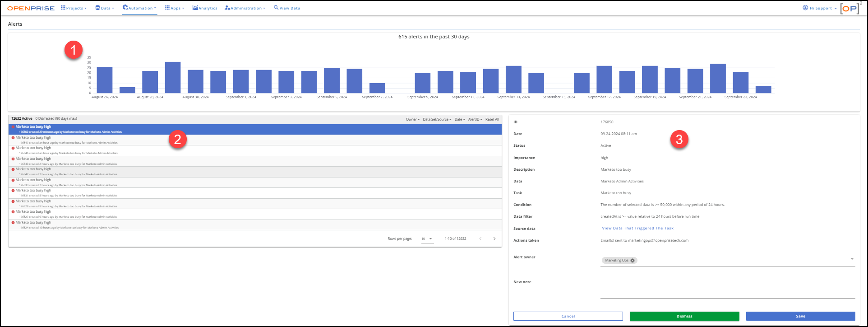Viewport: 868px width, 327px height.
Task: Select alert row 176847 created an hour ago
Action: pos(255,140)
